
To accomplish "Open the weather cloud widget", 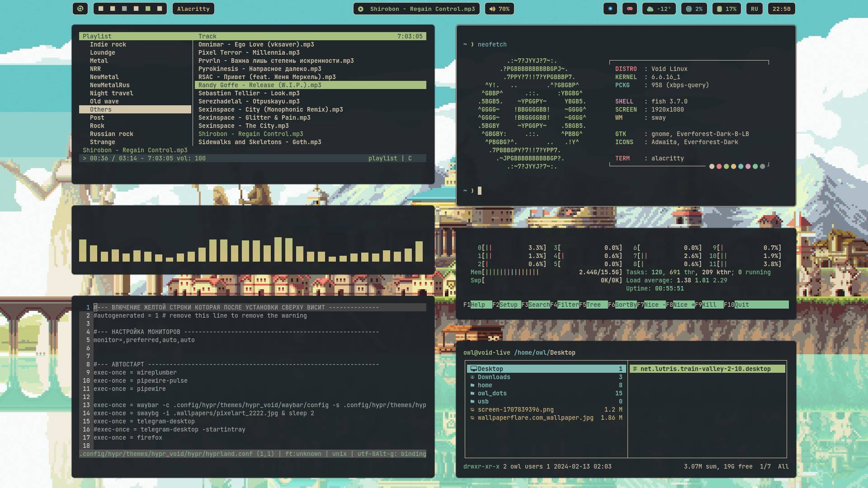I will tap(659, 9).
